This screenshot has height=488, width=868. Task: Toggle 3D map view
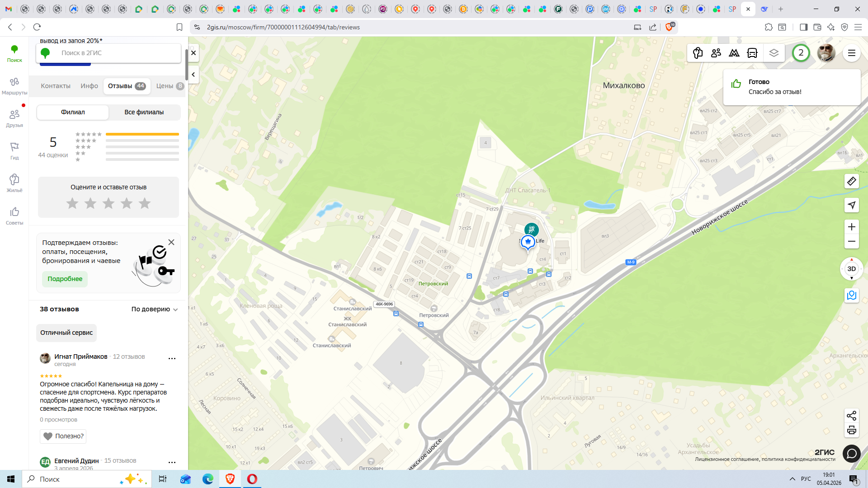(x=851, y=269)
